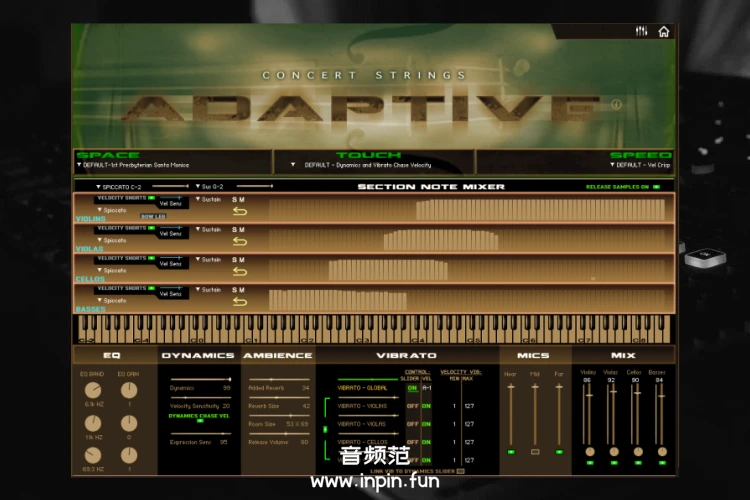Solo the Basses section with S
750x500 pixels.
pos(234,290)
